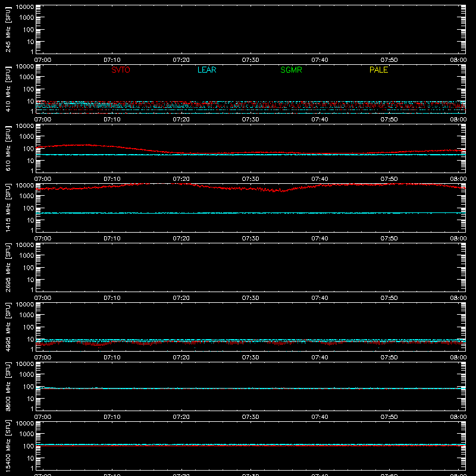Screen dimensions: 476x476
Task: Click 07:20 tick under the 610 MHz panel
Action: click(x=181, y=179)
